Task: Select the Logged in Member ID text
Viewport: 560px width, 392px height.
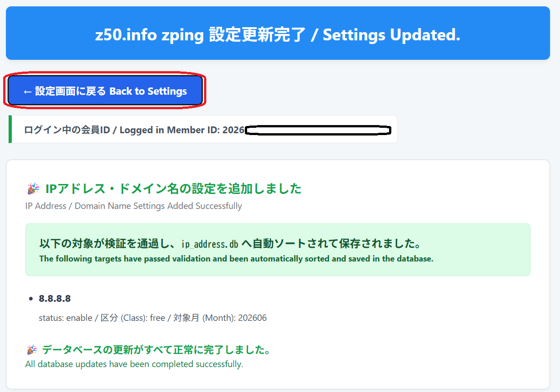Action: [134, 130]
